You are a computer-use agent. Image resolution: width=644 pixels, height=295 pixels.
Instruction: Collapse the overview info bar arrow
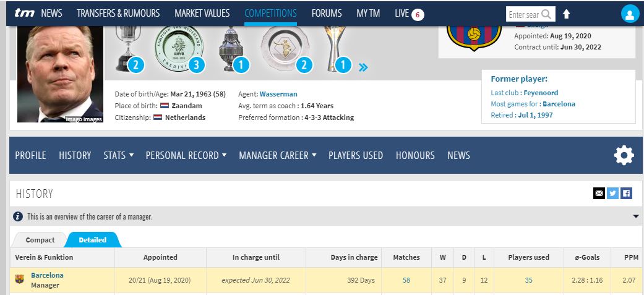click(x=636, y=216)
